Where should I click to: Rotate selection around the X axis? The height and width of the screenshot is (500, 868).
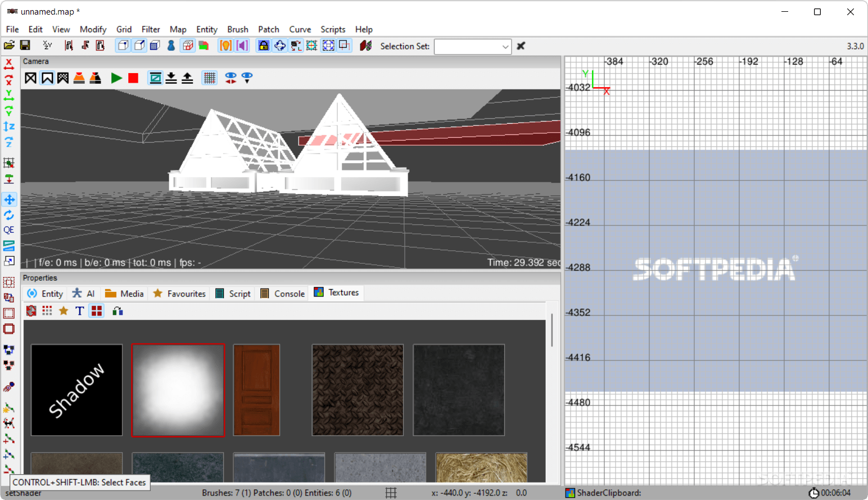(x=9, y=79)
